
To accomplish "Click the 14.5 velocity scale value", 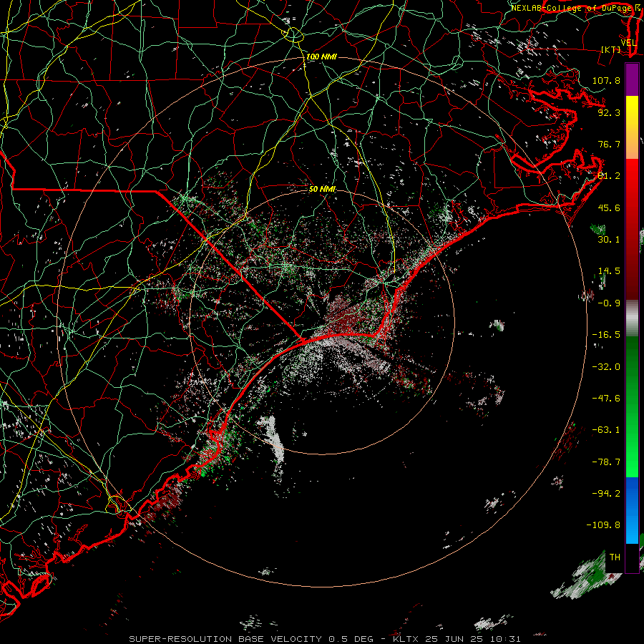I will (609, 271).
